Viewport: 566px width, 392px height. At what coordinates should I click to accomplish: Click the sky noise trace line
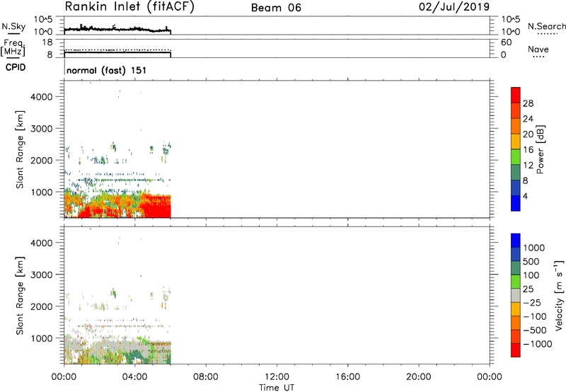[x=117, y=29]
